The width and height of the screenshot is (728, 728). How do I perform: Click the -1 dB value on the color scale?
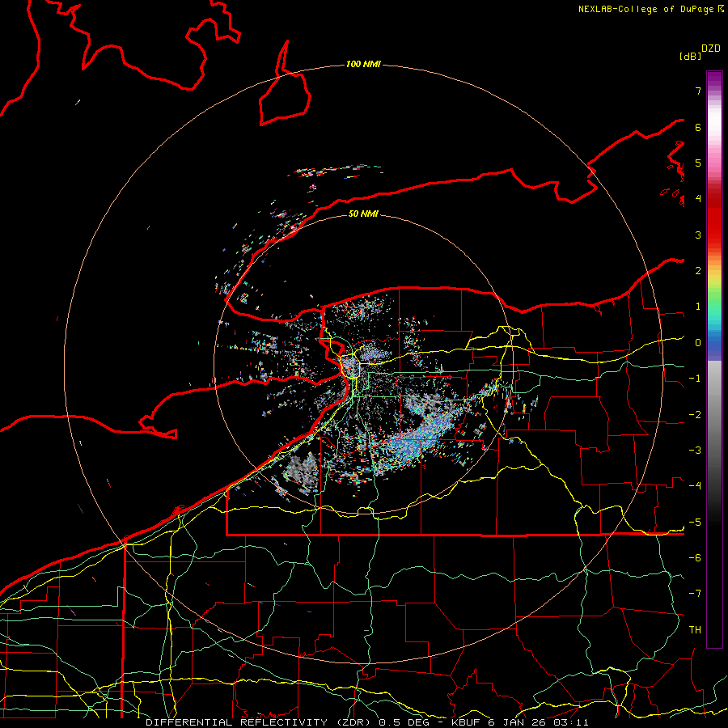(695, 379)
